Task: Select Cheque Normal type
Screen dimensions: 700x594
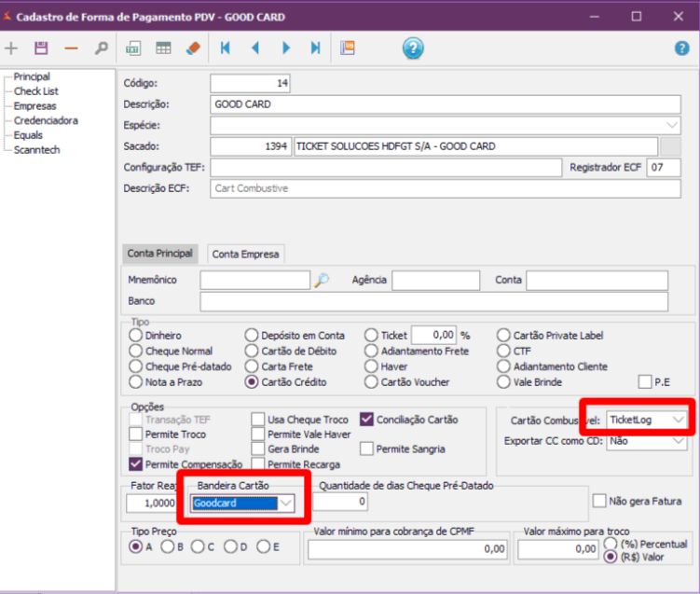Action: point(136,351)
